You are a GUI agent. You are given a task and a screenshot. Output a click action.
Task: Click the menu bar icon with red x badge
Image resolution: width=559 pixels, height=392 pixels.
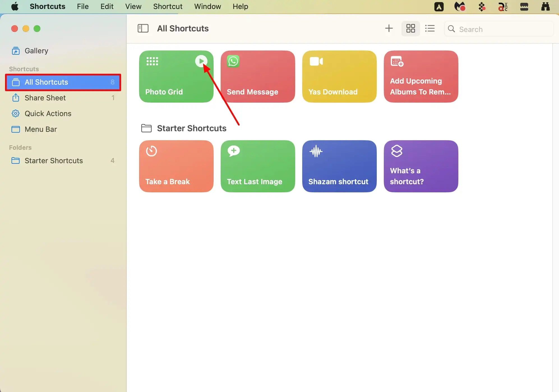coord(503,6)
